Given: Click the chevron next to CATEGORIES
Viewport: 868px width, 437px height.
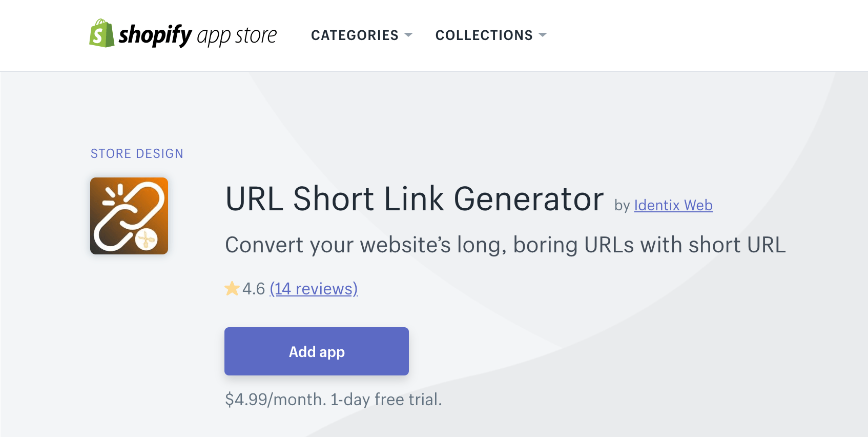Looking at the screenshot, I should (408, 35).
